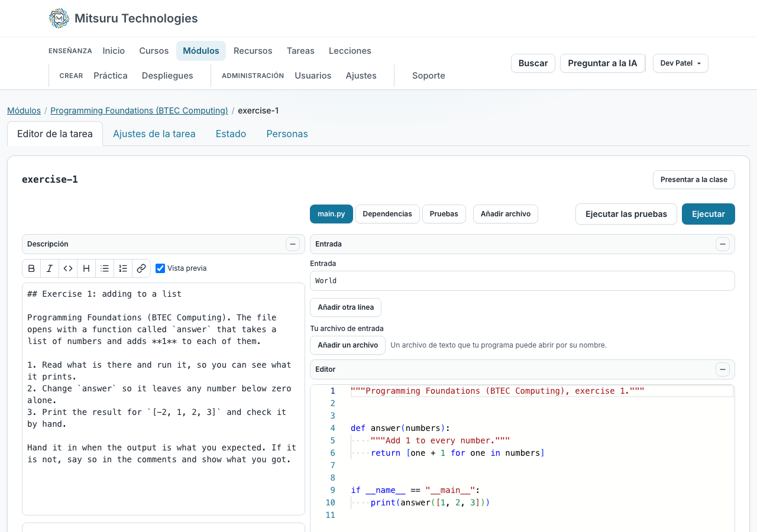The width and height of the screenshot is (757, 532).
Task: Toggle the Vista previa checkbox
Action: 160,268
